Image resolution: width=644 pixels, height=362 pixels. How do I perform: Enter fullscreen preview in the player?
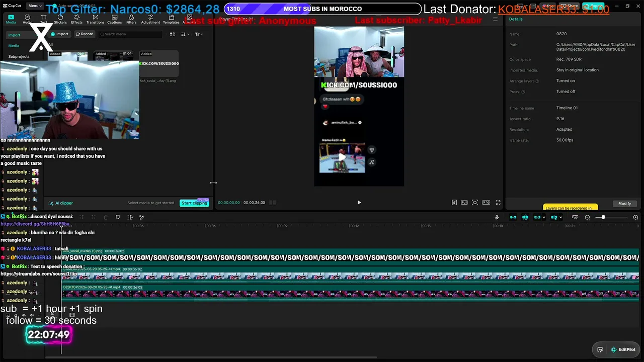pos(498,203)
